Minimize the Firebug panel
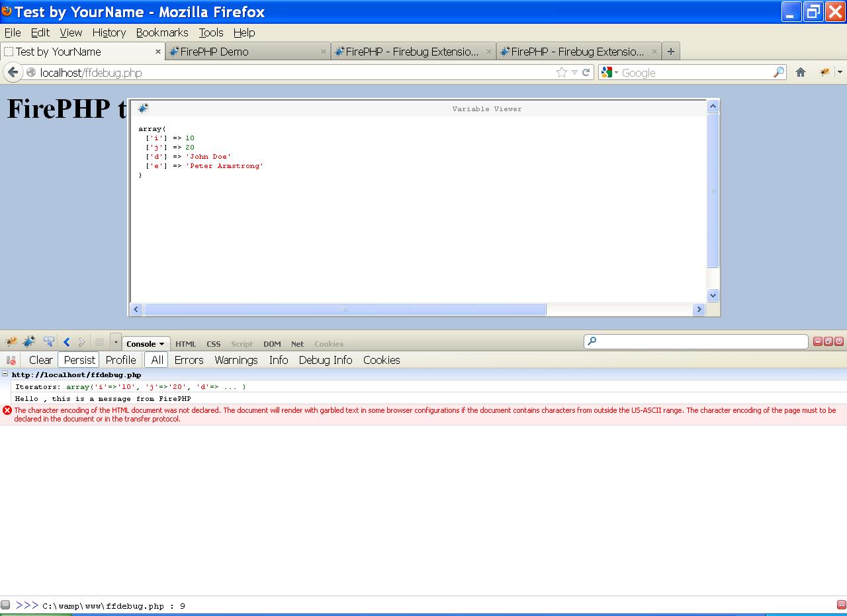Screen dimensions: 847x616 [x=818, y=341]
